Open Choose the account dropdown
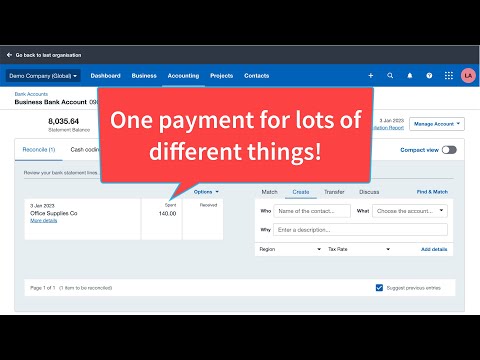480x360 pixels. coord(410,211)
